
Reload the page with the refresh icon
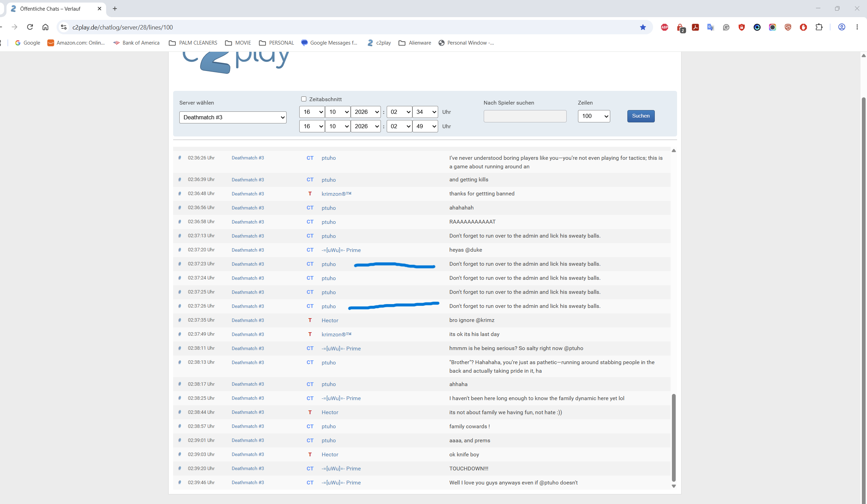coord(30,27)
